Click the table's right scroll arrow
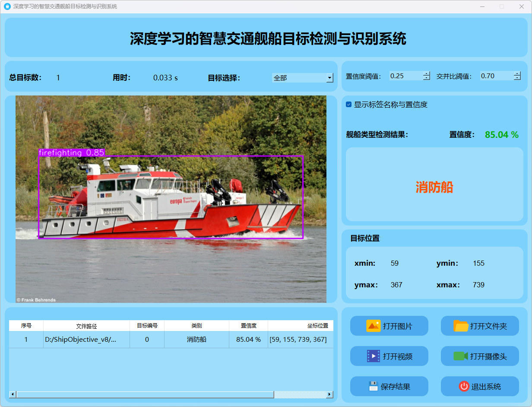Viewport: 532px width, 407px height. (x=329, y=394)
